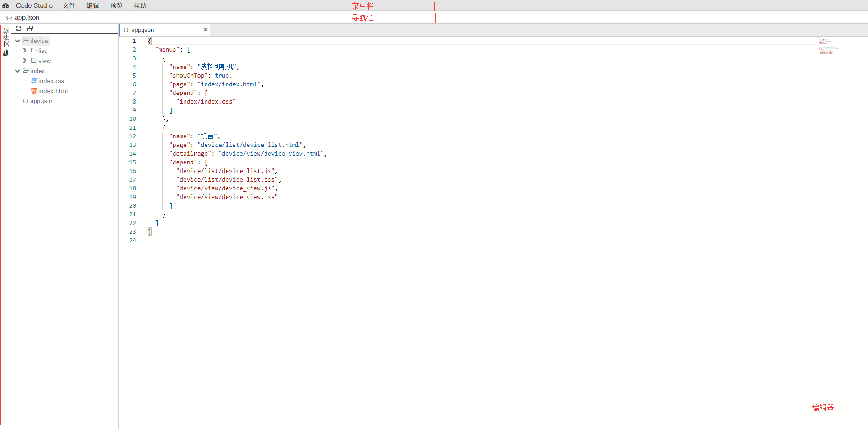868x429 pixels.
Task: Click the refresh file tree icon
Action: coord(19,28)
